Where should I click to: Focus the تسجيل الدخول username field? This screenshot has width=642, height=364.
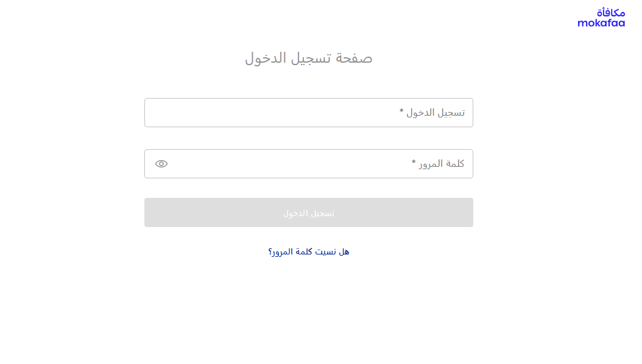click(308, 113)
